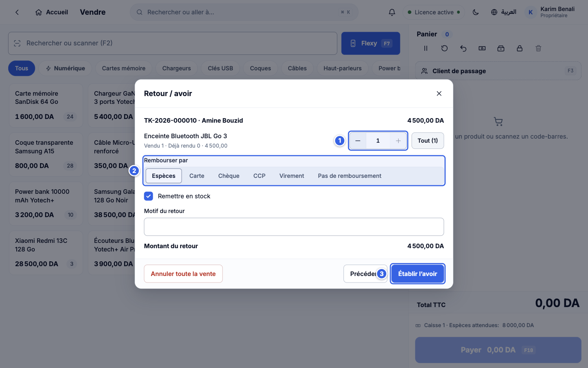Choose 'Espèces' refund method
The width and height of the screenshot is (588, 368).
tap(164, 176)
